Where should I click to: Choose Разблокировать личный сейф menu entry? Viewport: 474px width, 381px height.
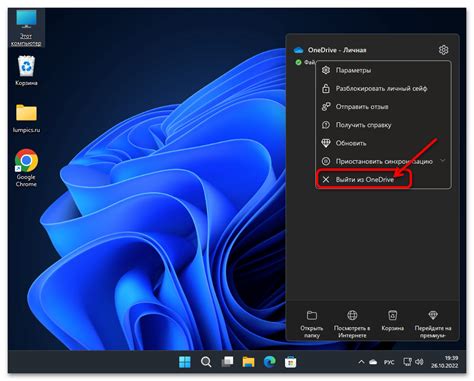coord(383,89)
